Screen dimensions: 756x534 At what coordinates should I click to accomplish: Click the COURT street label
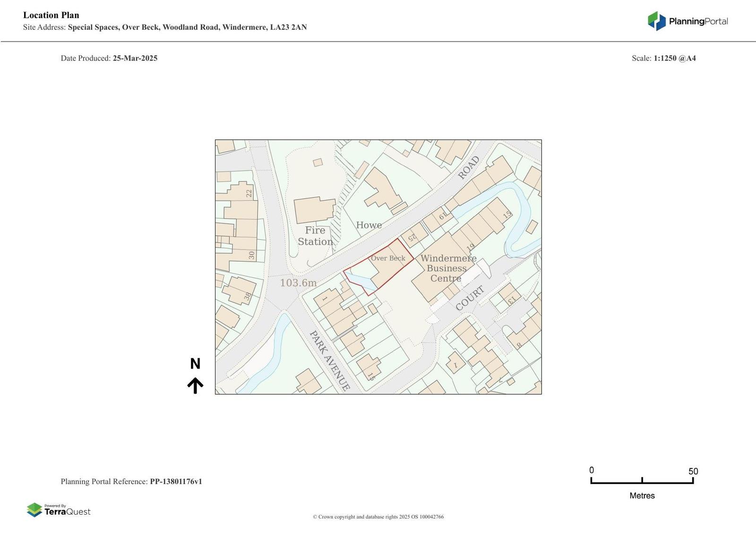coord(470,298)
